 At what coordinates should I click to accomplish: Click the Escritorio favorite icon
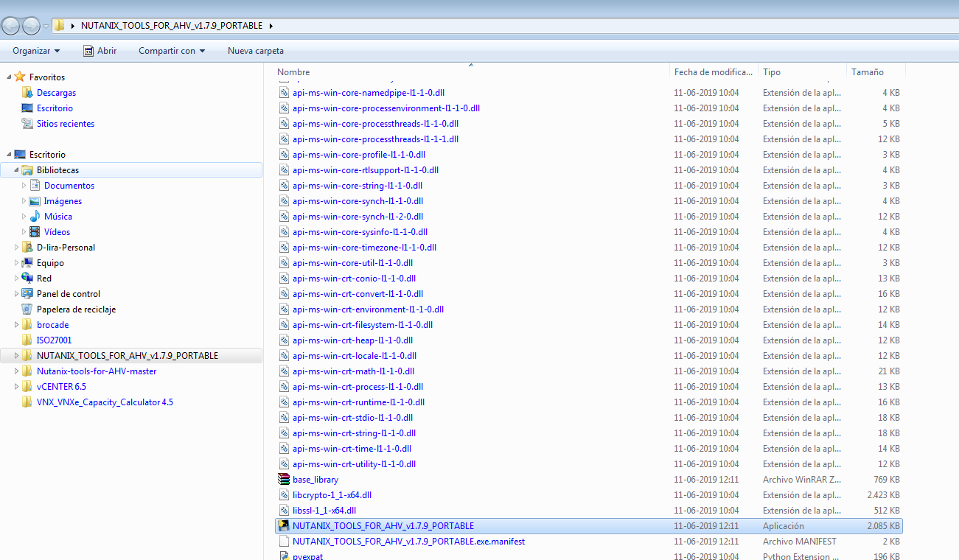(x=27, y=108)
